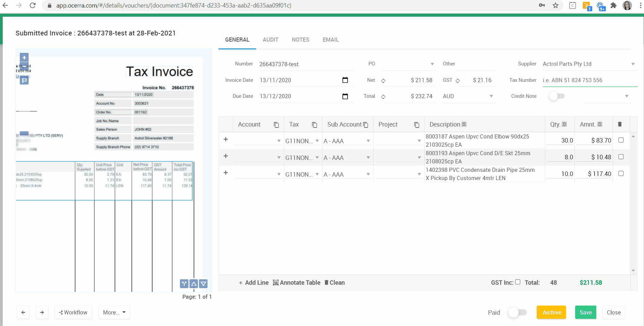The height and width of the screenshot is (326, 644).
Task: Toggle the Credit Note switch
Action: tap(557, 96)
